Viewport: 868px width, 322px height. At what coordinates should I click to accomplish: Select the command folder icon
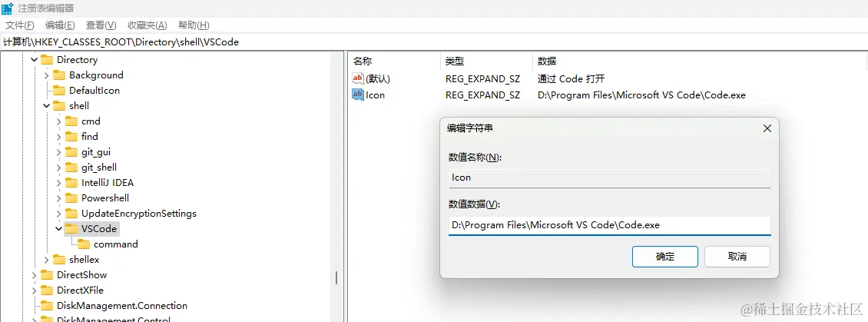84,244
